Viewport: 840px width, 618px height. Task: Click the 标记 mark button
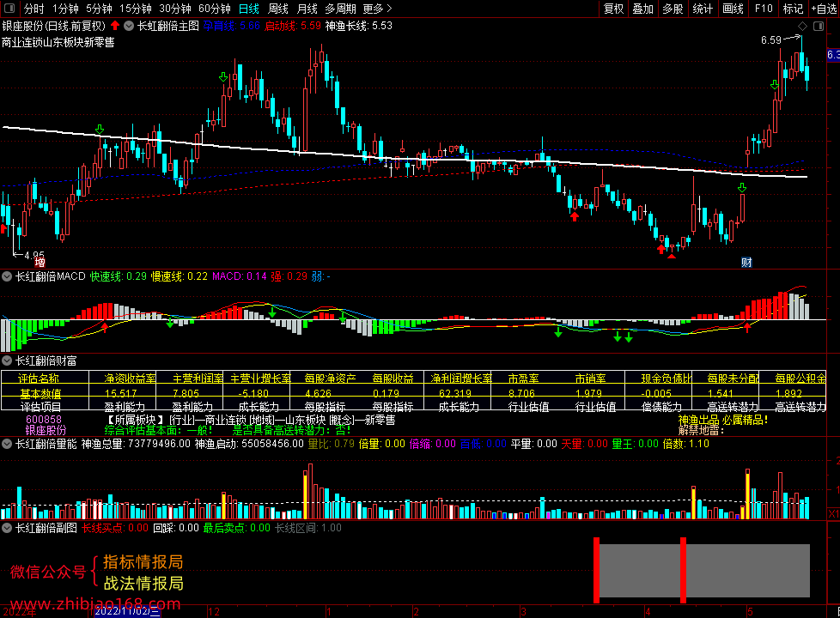(x=794, y=9)
